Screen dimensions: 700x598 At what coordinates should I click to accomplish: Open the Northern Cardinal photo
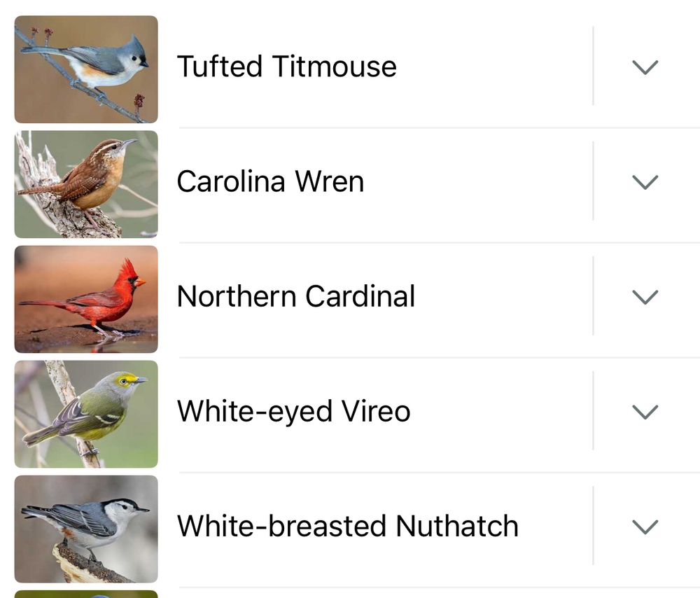86,296
